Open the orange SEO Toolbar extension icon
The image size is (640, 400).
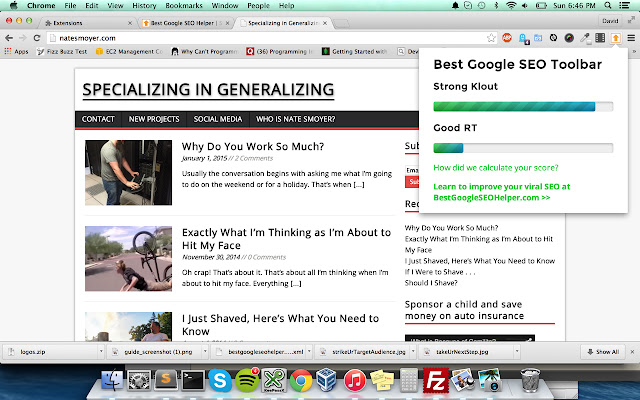[x=615, y=38]
